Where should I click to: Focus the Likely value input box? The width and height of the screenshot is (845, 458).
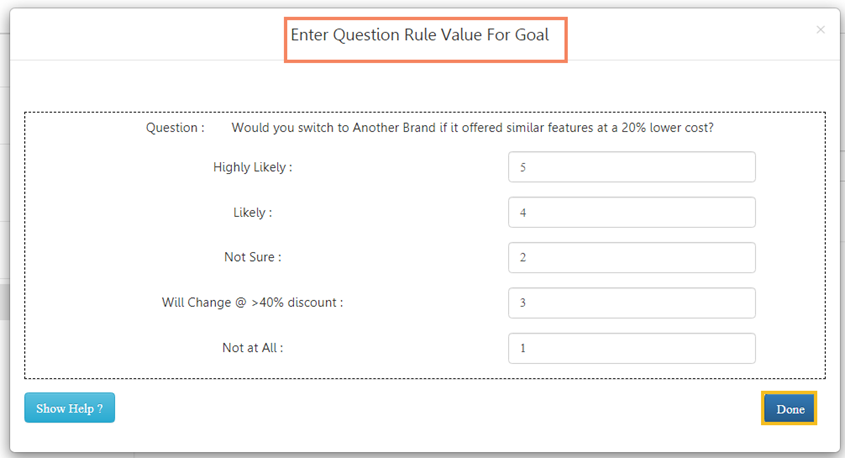[x=631, y=212]
